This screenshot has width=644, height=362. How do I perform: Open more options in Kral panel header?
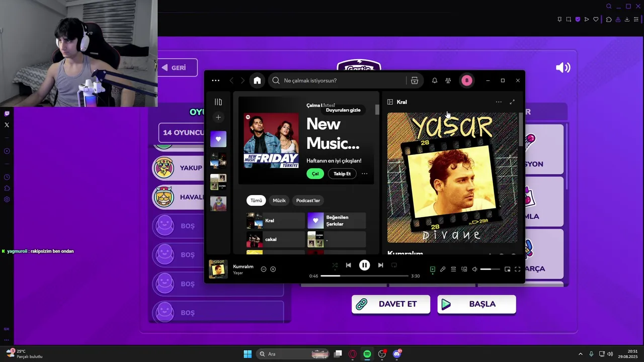499,102
